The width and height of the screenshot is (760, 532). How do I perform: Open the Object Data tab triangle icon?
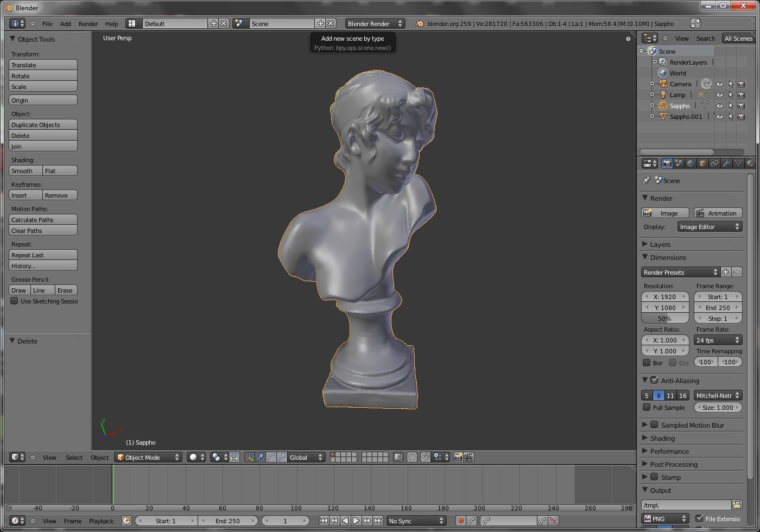(x=738, y=163)
